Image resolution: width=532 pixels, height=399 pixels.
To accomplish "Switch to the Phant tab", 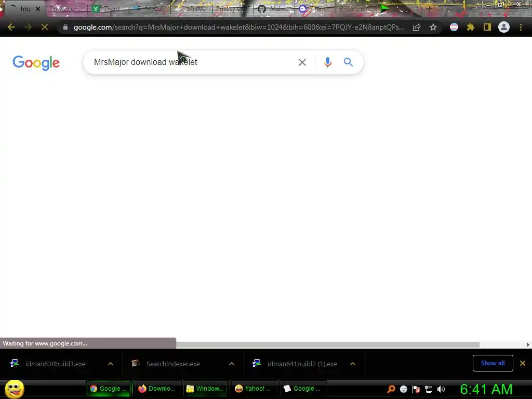I will pos(315,9).
